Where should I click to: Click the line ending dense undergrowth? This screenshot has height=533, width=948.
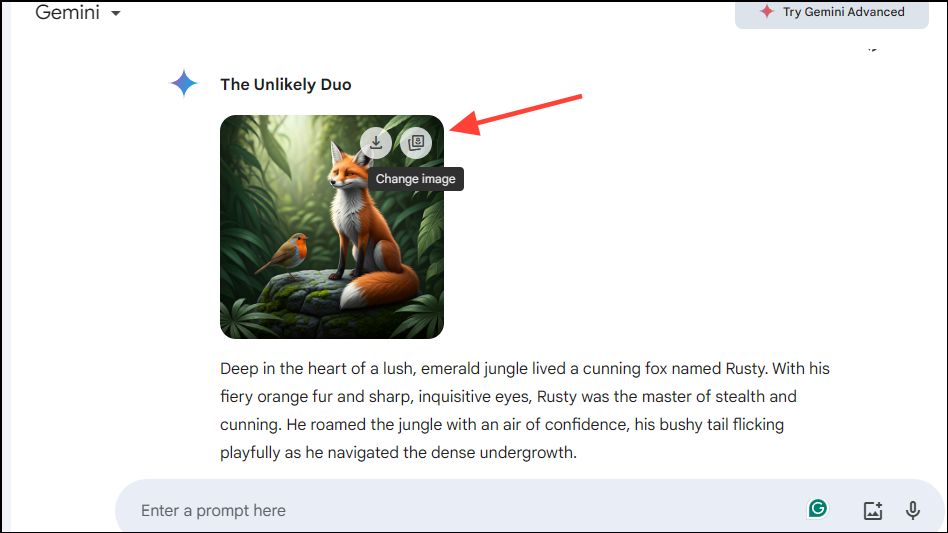coord(398,453)
